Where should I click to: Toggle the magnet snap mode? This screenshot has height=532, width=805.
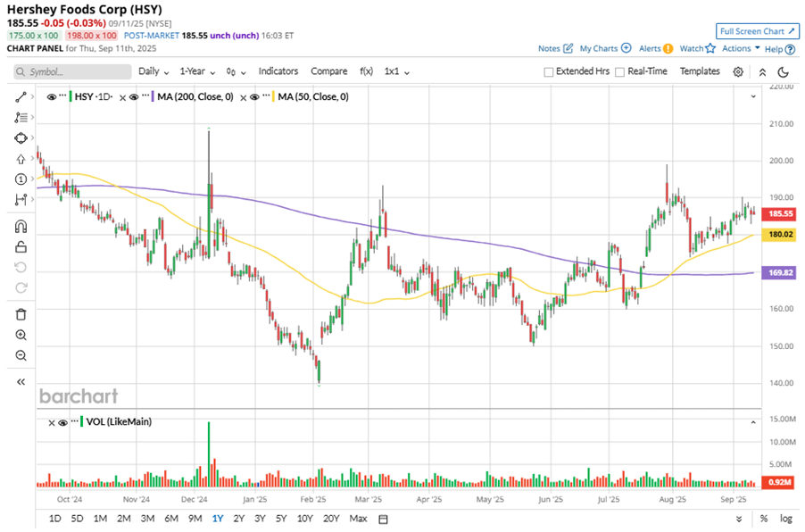21,227
